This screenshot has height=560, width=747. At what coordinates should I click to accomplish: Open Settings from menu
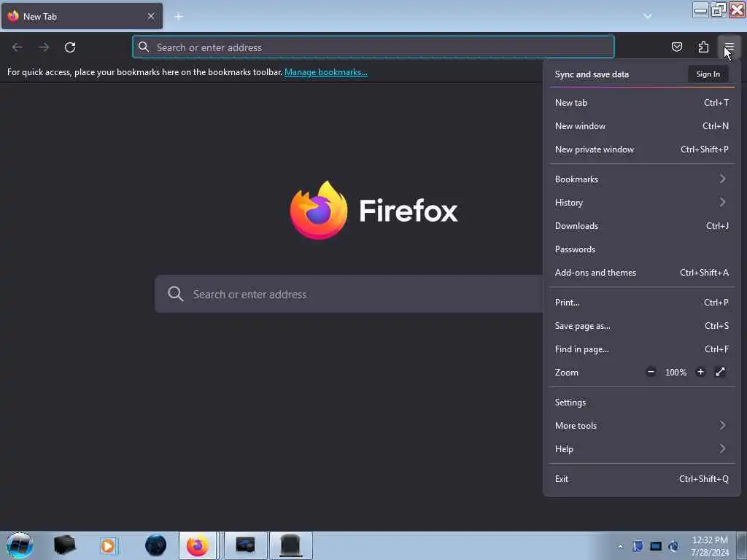coord(642,402)
